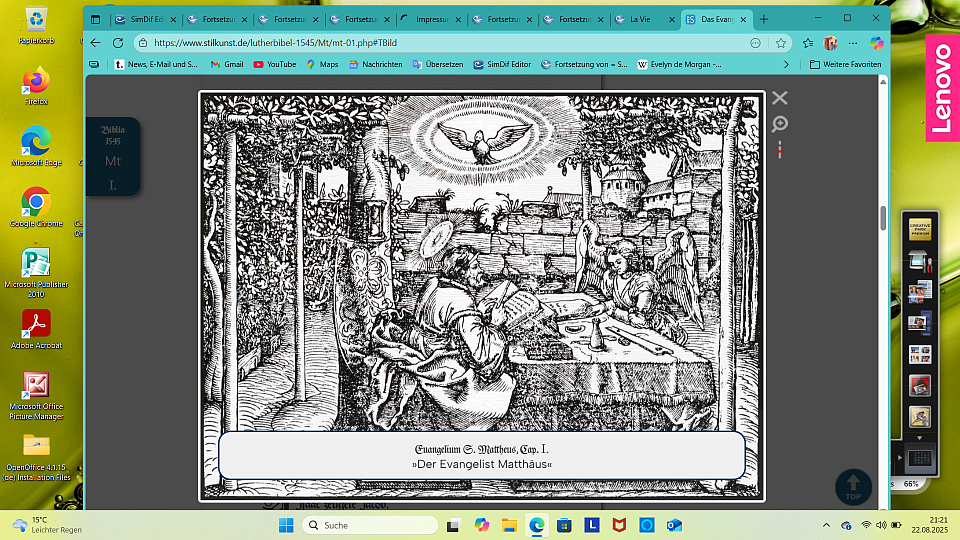This screenshot has height=540, width=960.
Task: Open the scanner tools icon in Canon widget
Action: [920, 261]
